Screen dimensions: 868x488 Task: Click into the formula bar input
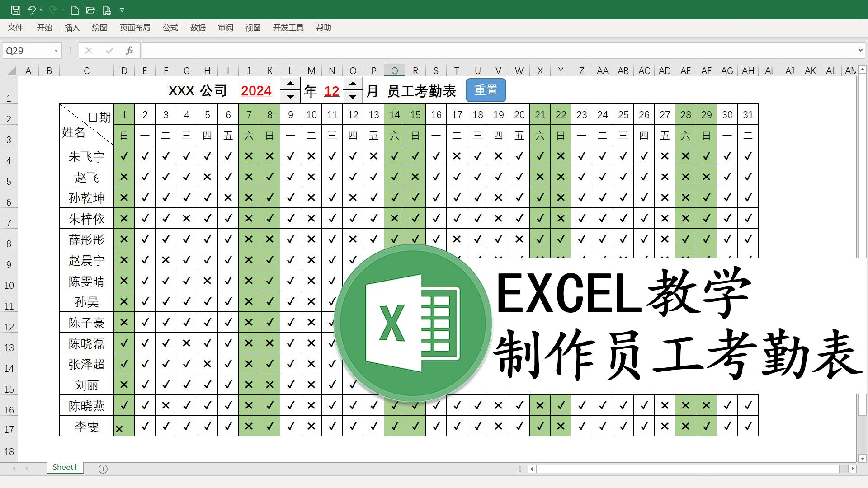coord(499,51)
